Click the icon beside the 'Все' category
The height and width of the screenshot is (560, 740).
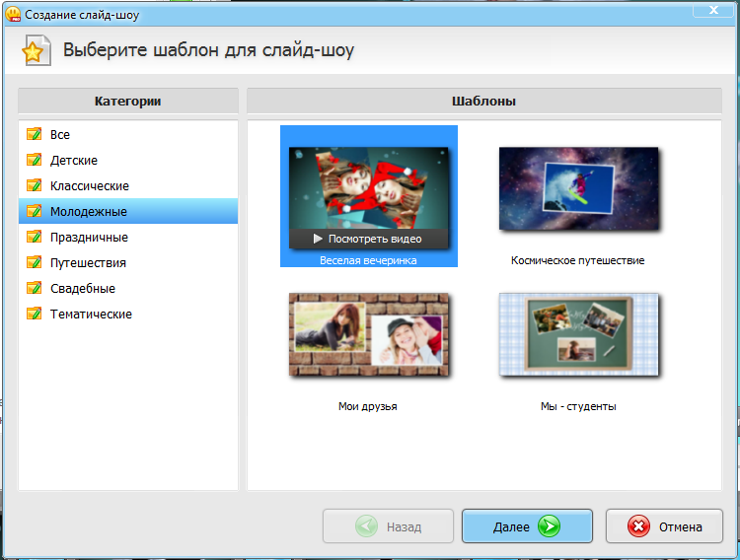point(34,134)
